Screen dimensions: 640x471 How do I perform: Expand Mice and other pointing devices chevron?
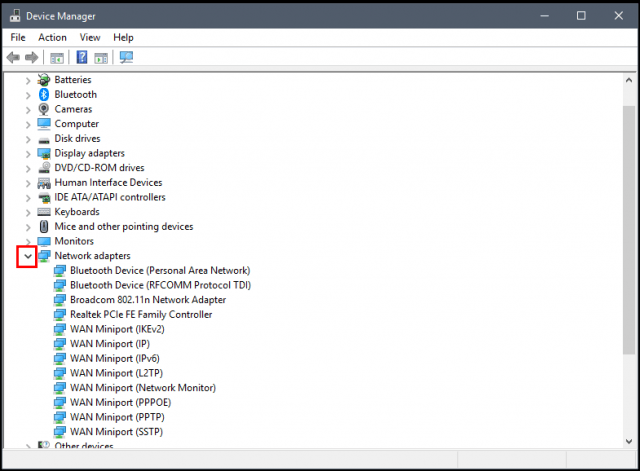[x=28, y=227]
